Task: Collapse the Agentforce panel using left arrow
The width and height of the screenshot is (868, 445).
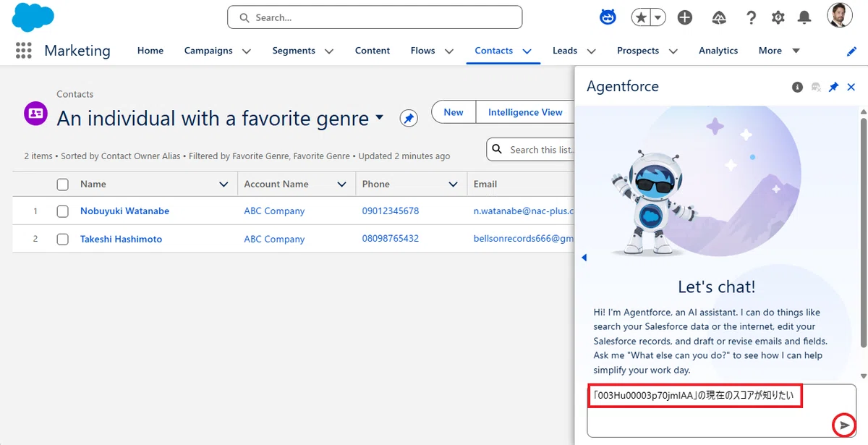Action: (x=584, y=258)
